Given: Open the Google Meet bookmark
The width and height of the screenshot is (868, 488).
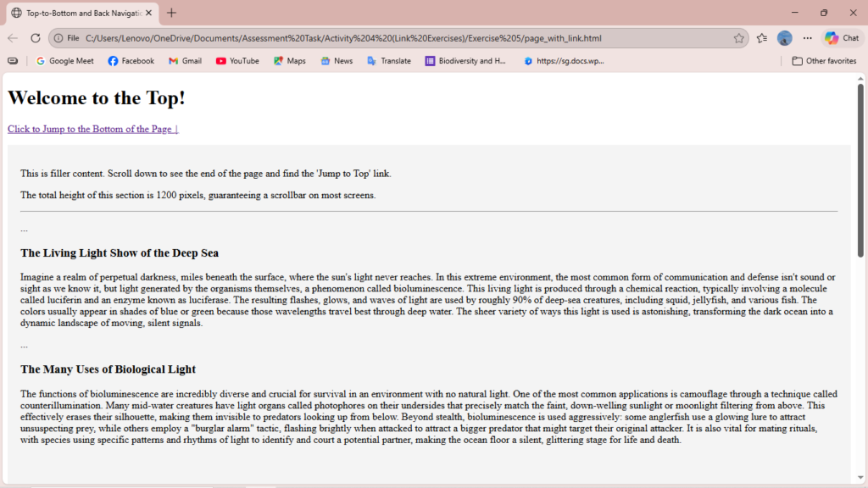Looking at the screenshot, I should click(x=64, y=61).
